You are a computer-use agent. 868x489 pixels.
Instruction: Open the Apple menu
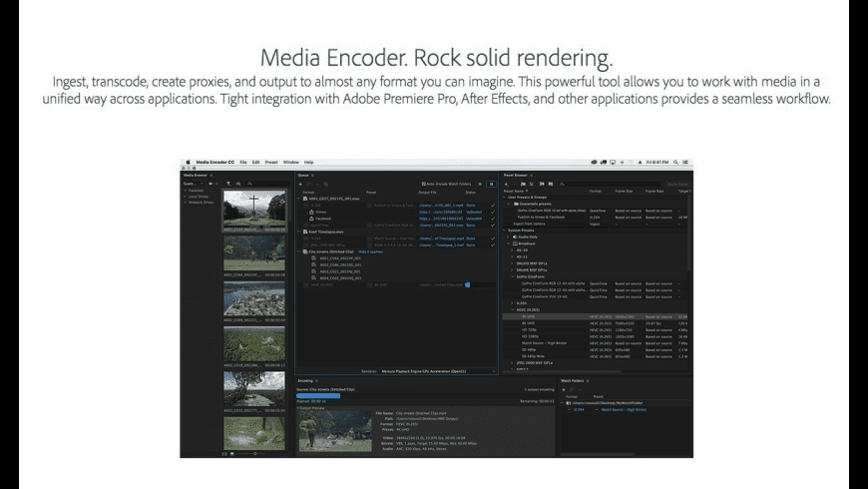pos(189,163)
